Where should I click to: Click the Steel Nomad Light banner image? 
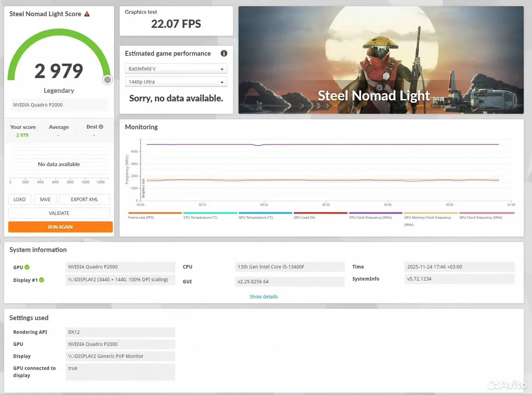pyautogui.click(x=381, y=60)
